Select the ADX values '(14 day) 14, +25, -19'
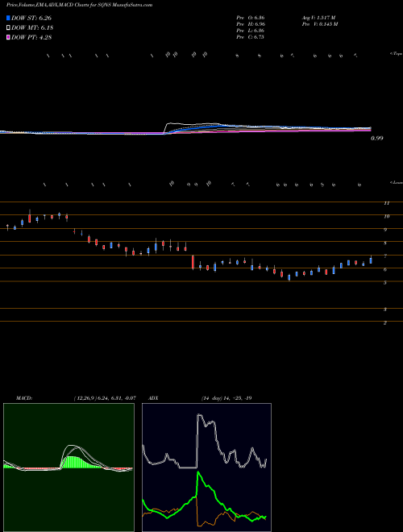 click(226, 398)
